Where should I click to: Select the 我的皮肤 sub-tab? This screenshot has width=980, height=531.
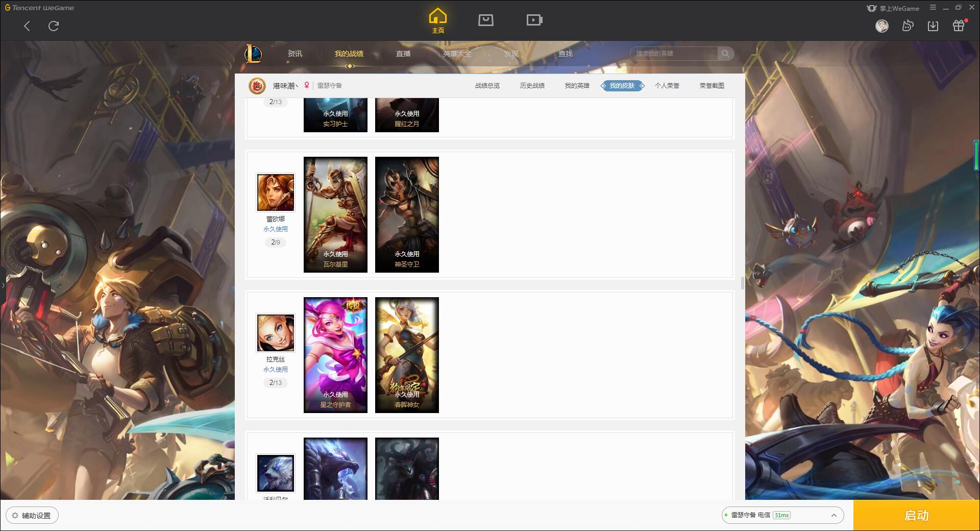pyautogui.click(x=622, y=86)
